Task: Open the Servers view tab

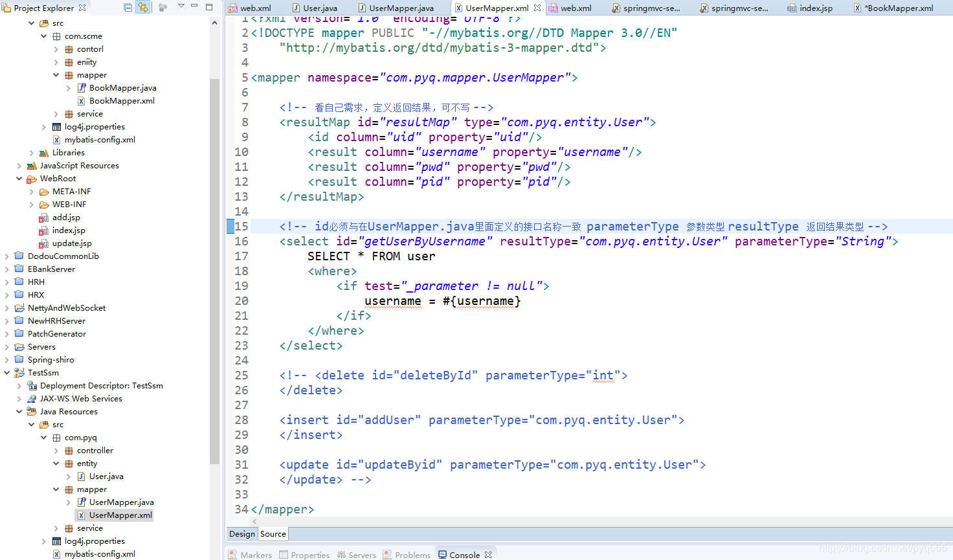Action: pyautogui.click(x=356, y=555)
